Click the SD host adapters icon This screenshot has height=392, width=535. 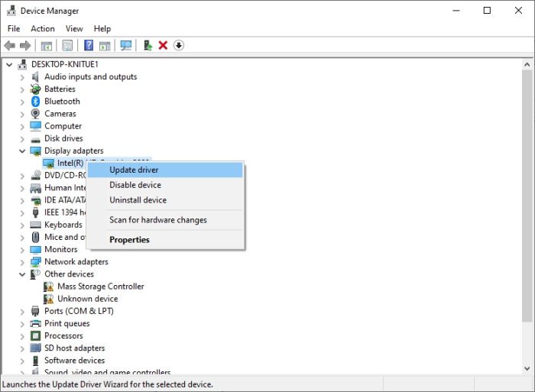pyautogui.click(x=35, y=348)
